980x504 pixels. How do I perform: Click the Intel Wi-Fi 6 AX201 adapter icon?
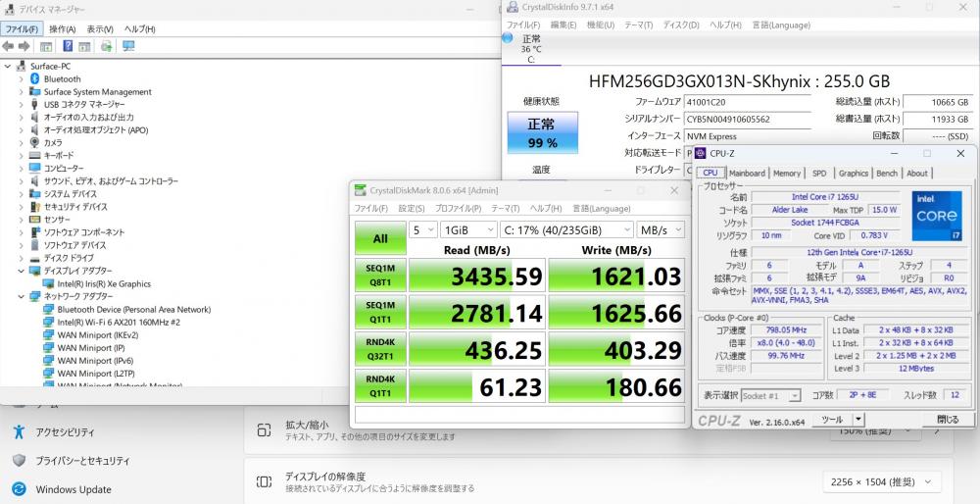tap(49, 322)
